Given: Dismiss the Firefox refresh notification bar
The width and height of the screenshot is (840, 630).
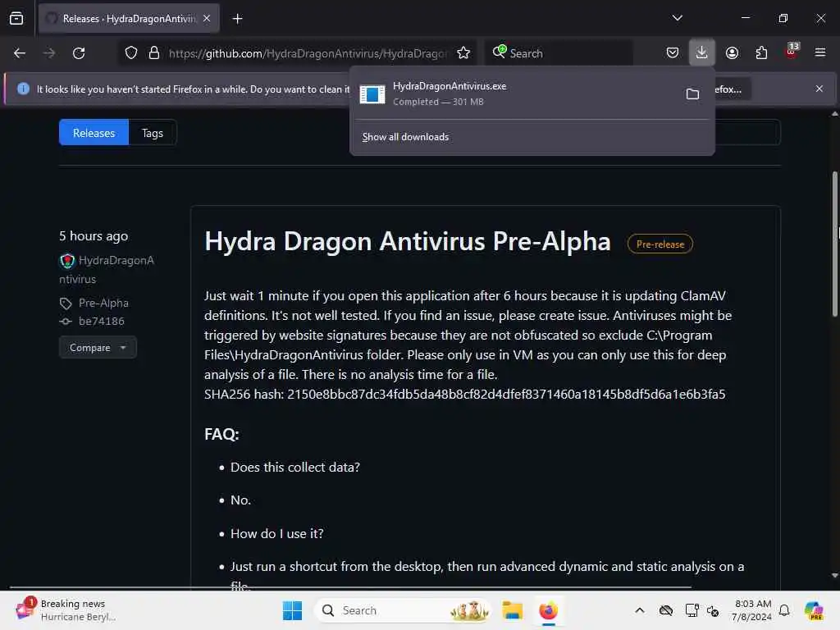Looking at the screenshot, I should coord(819,89).
